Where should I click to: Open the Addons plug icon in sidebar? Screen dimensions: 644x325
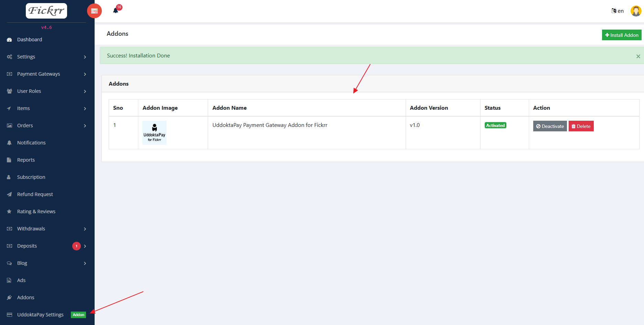click(x=9, y=297)
